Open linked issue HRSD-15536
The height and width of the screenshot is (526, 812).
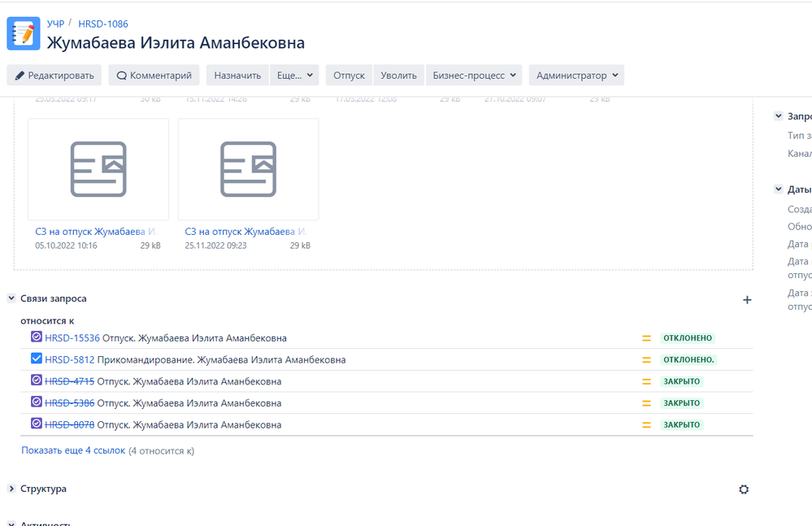pyautogui.click(x=72, y=338)
